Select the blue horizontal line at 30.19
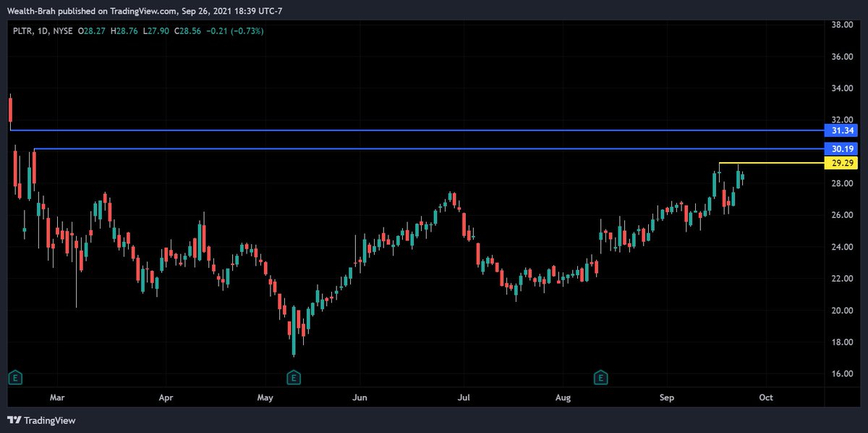The image size is (868, 433). (429, 148)
